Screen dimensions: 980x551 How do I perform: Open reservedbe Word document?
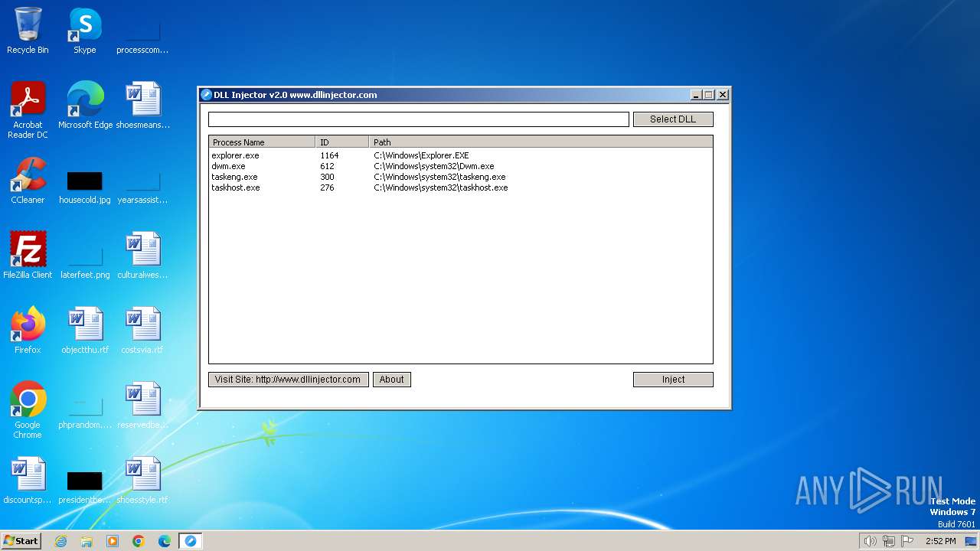click(x=142, y=405)
